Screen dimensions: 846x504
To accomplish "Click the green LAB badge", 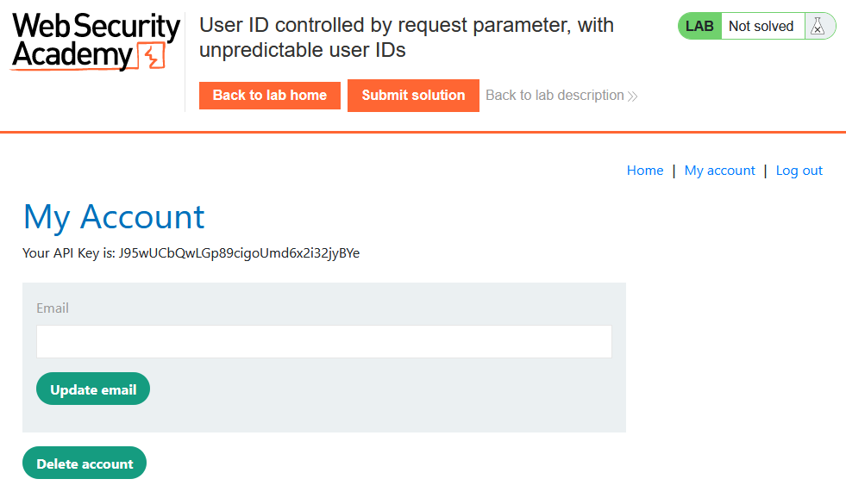I will pyautogui.click(x=699, y=27).
